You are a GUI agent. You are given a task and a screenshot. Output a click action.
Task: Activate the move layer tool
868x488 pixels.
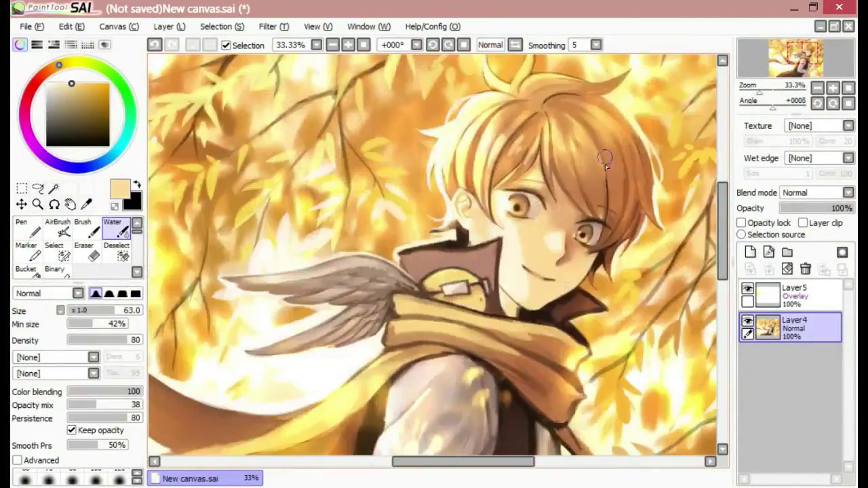(x=22, y=204)
